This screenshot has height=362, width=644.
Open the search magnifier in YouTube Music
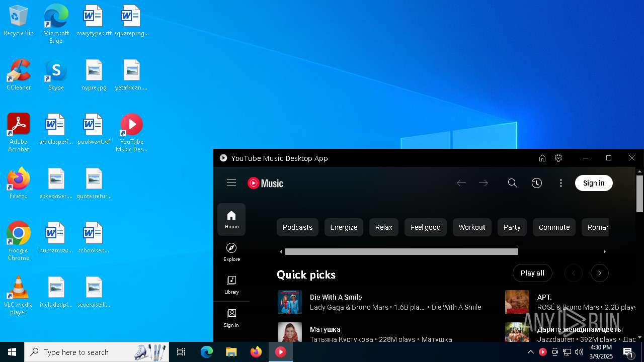[512, 183]
